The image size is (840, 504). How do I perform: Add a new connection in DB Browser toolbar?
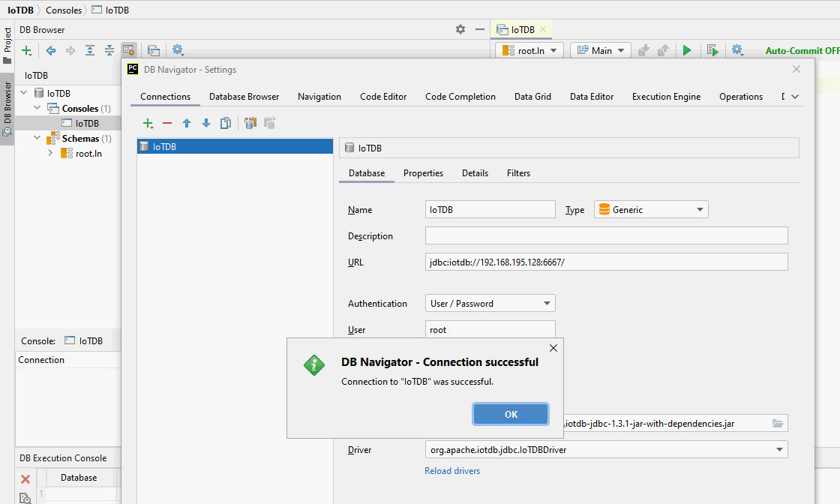pyautogui.click(x=26, y=51)
